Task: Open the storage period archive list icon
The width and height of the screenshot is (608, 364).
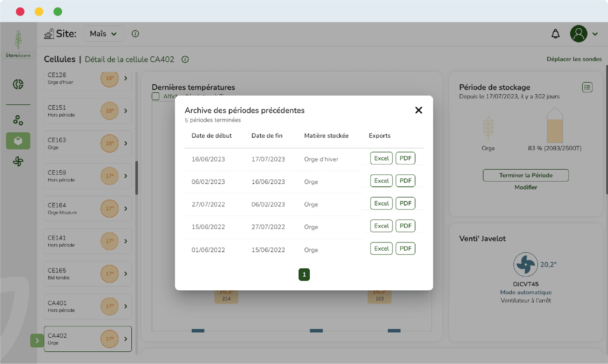Action: (587, 87)
